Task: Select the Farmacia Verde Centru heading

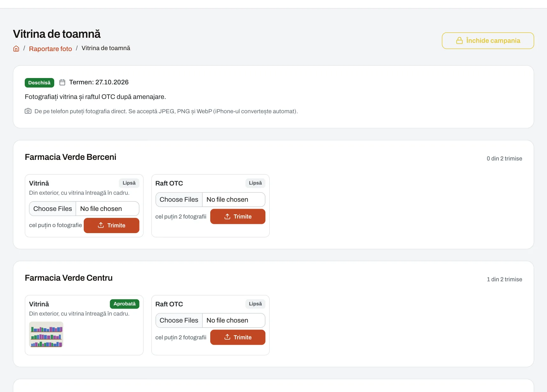Action: 68,278
